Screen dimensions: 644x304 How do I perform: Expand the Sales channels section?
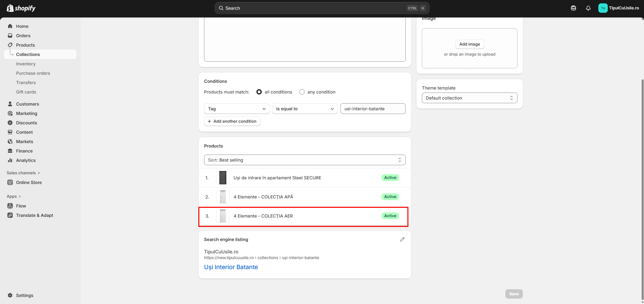(23, 173)
